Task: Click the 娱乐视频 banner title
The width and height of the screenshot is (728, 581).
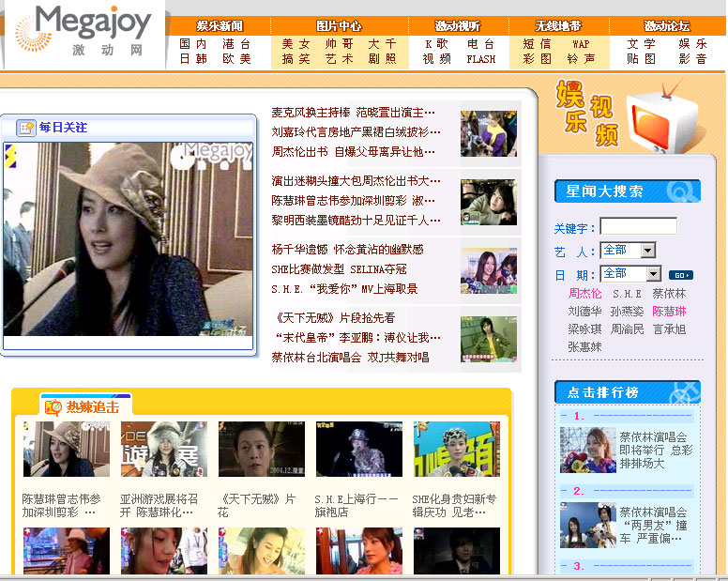Action: tap(587, 113)
